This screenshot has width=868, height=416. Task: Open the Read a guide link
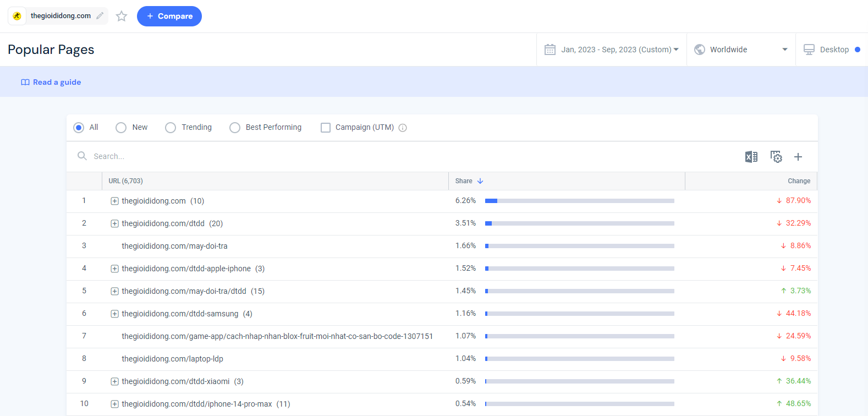click(57, 82)
